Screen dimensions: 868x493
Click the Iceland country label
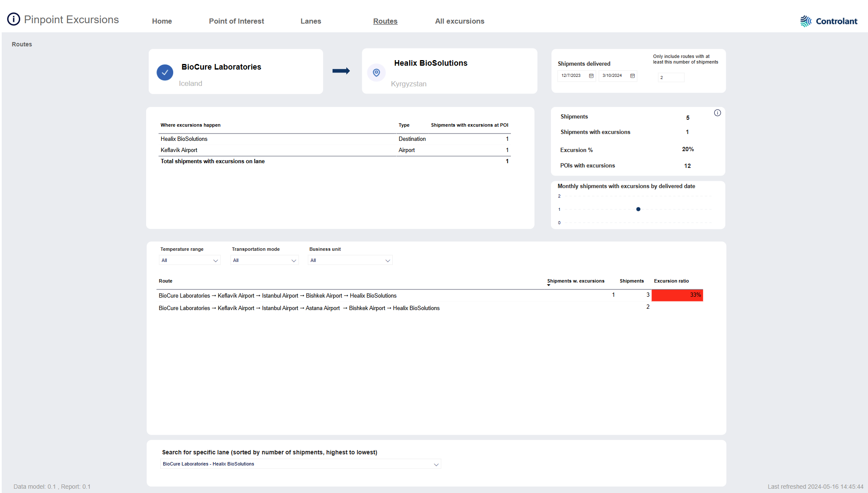[x=190, y=83]
